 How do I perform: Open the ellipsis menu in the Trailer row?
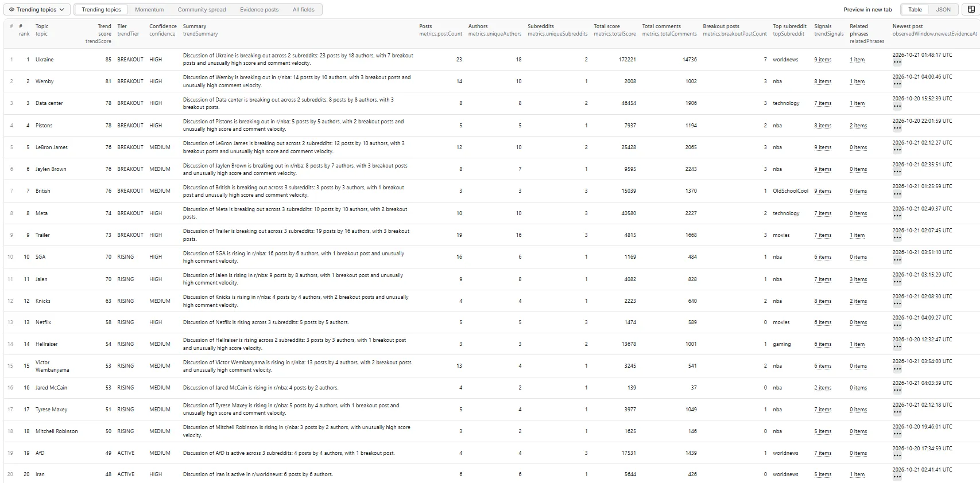(897, 239)
